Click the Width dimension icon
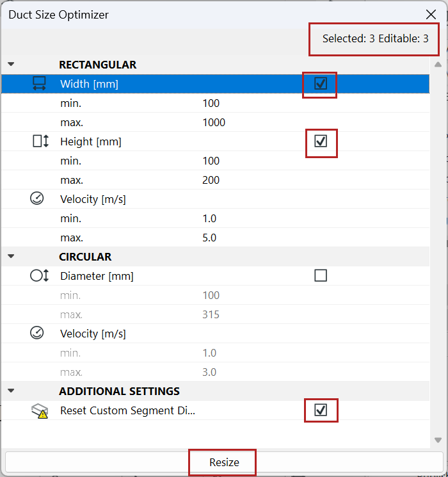This screenshot has height=477, width=448. click(40, 83)
